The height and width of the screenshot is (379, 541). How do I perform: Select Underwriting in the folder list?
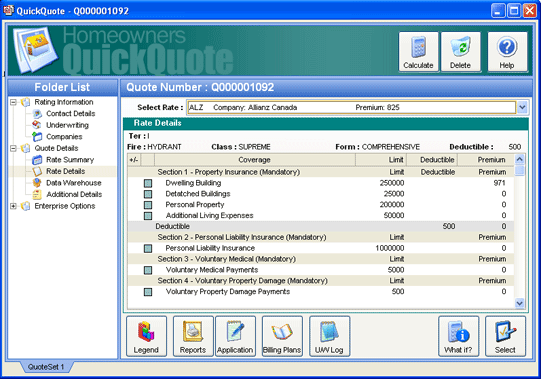(x=68, y=125)
